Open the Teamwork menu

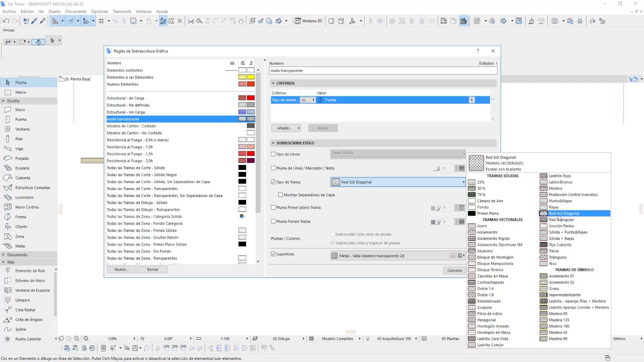click(x=122, y=11)
